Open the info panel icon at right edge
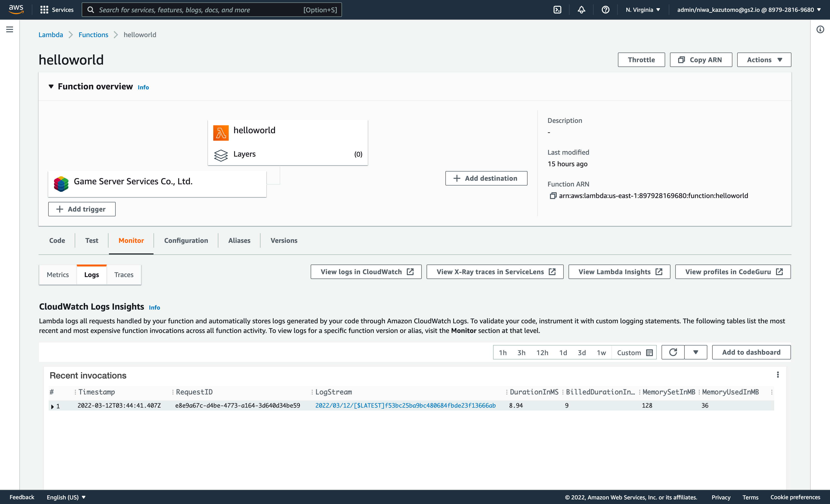This screenshot has width=830, height=504. point(820,30)
